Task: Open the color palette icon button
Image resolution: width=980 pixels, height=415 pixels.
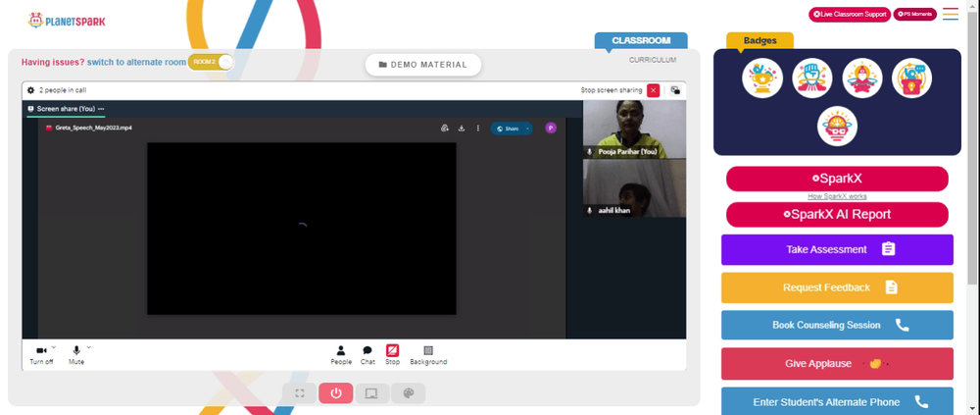Action: pos(408,393)
